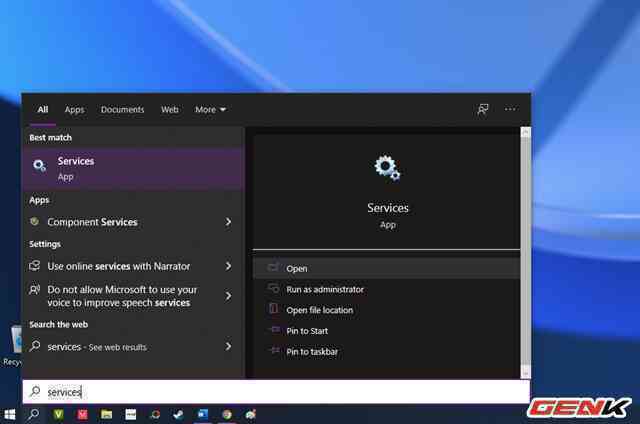Open Chrome from the taskbar
The image size is (640, 424).
click(227, 415)
